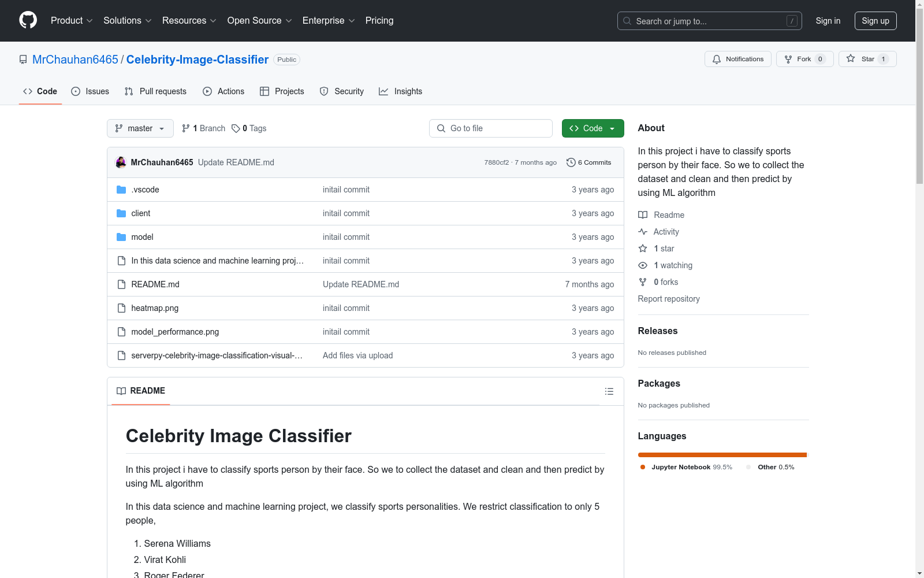
Task: Open MrChauhan6465 owner profile link
Action: point(75,60)
